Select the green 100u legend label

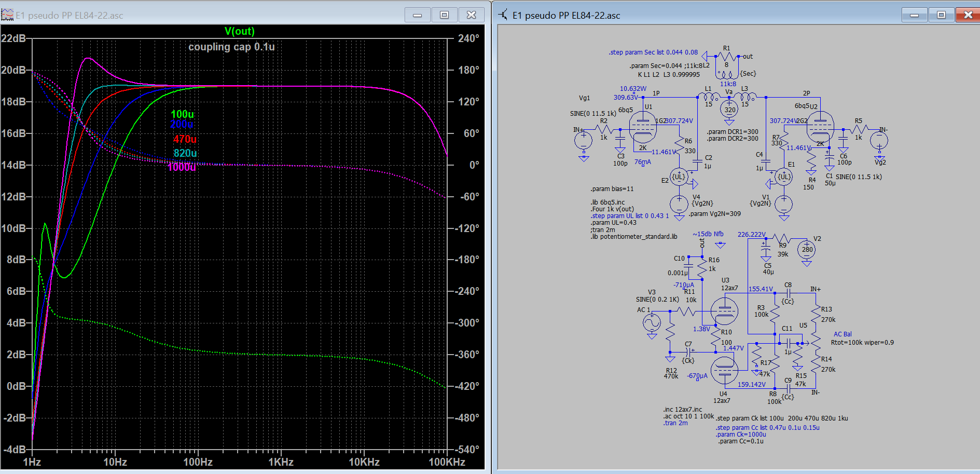(183, 114)
